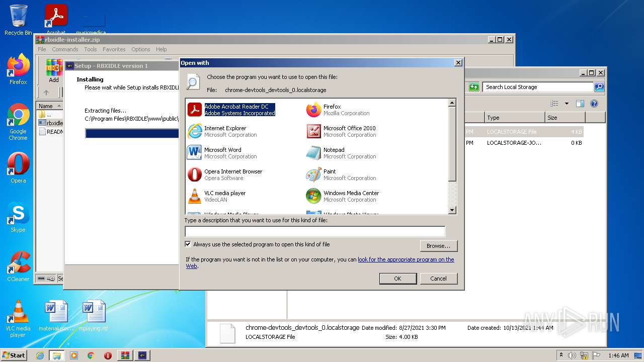The height and width of the screenshot is (362, 644).
Task: Choose Microsoft Word in the Open with list
Action: click(x=222, y=153)
